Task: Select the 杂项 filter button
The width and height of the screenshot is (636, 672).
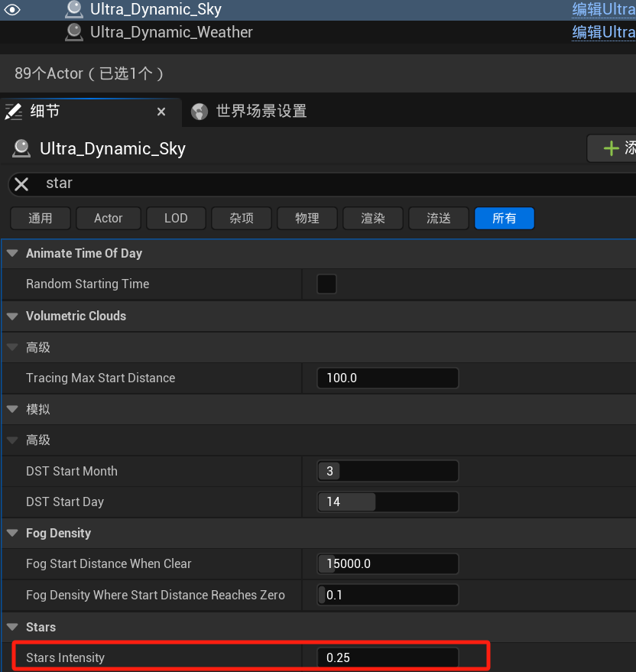Action: coord(242,219)
